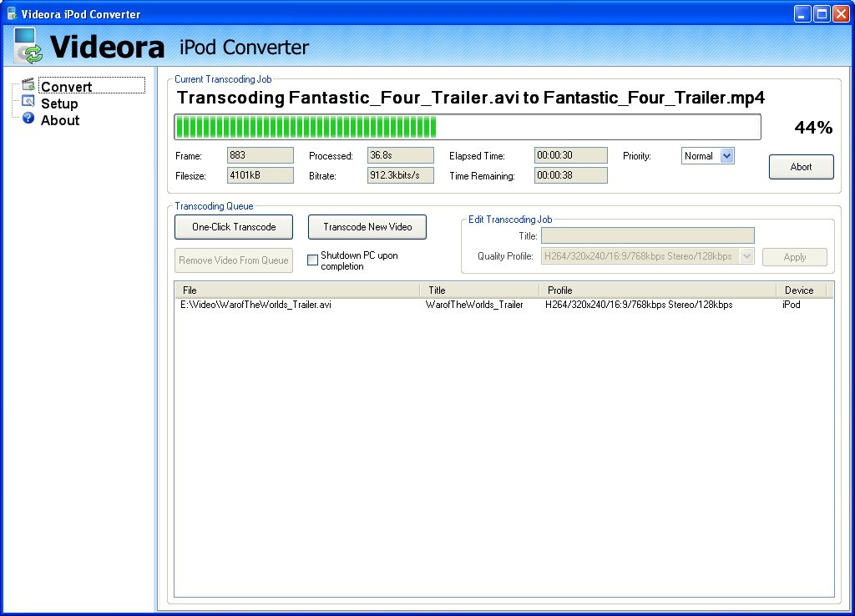
Task: Click the Processed field showing 36.8s
Action: click(x=401, y=155)
